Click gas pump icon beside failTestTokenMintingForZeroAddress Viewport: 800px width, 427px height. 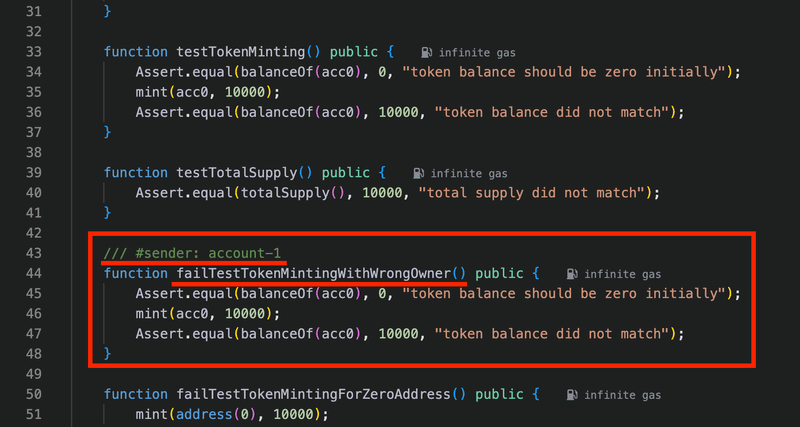click(x=572, y=395)
